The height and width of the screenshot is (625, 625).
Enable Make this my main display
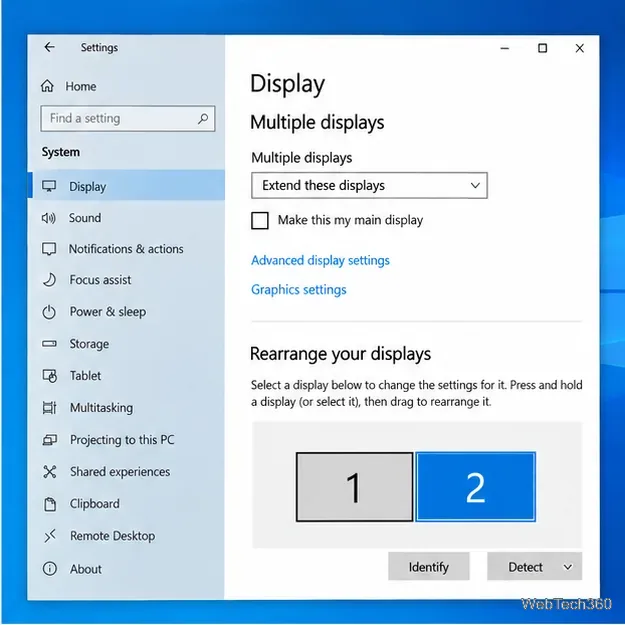coord(260,220)
